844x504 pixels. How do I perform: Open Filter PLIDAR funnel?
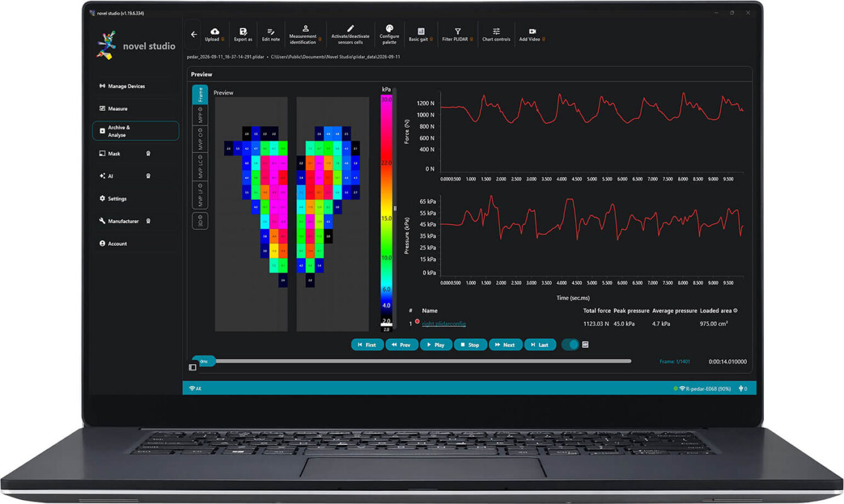(x=458, y=35)
